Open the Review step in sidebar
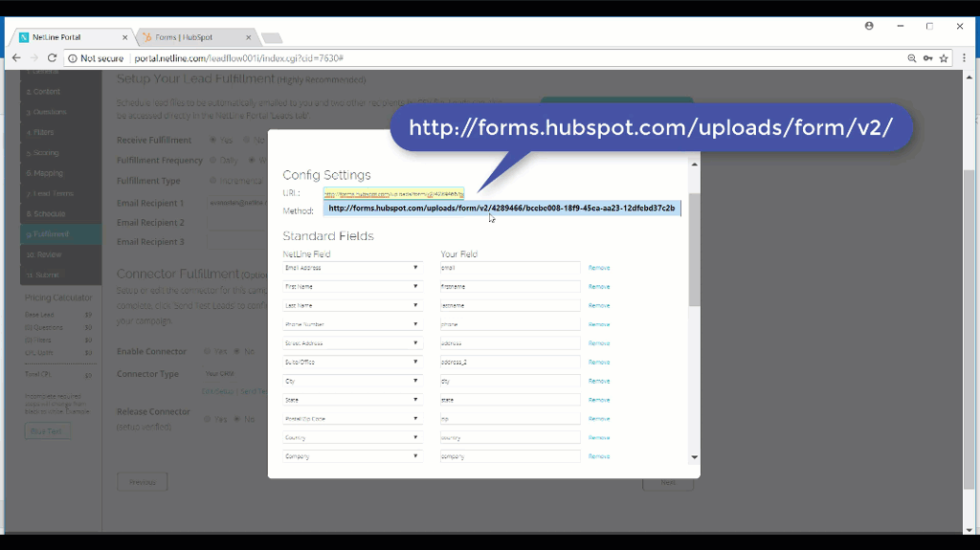 tap(60, 254)
